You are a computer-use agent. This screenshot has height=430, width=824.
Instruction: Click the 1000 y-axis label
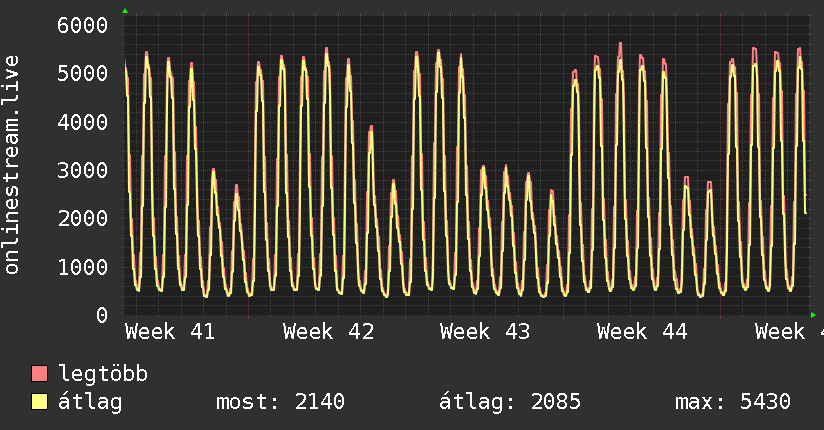[83, 267]
